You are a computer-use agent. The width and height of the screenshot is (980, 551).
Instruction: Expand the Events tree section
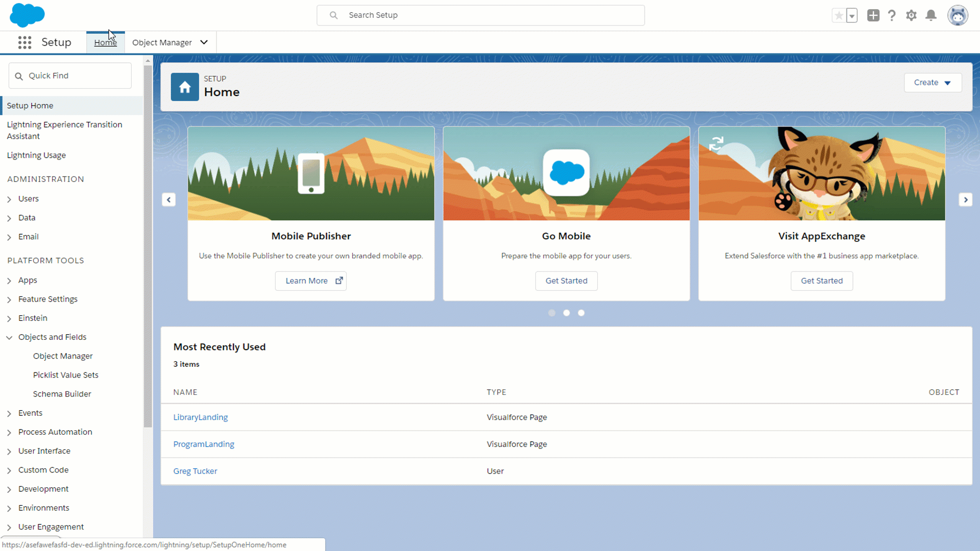coord(9,413)
